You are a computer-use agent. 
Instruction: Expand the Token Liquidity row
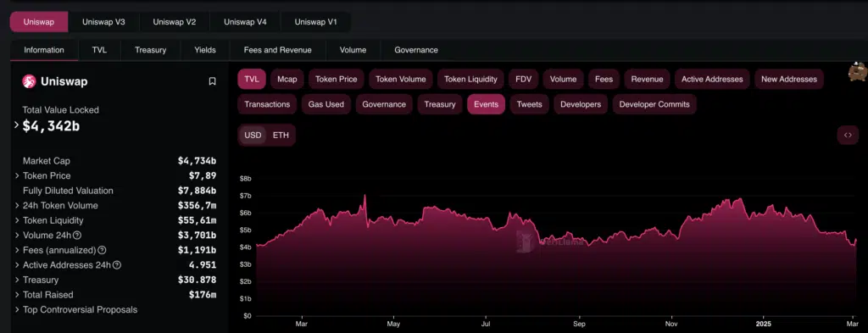[17, 220]
